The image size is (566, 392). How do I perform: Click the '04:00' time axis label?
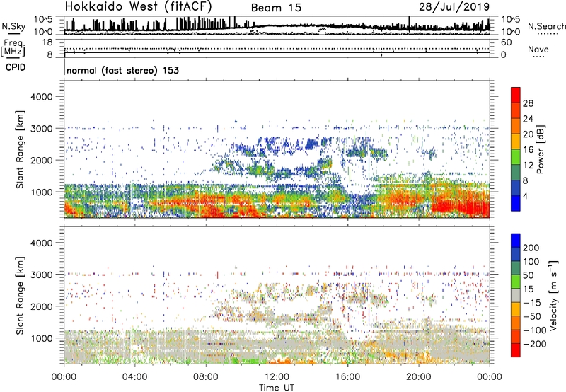pos(135,377)
